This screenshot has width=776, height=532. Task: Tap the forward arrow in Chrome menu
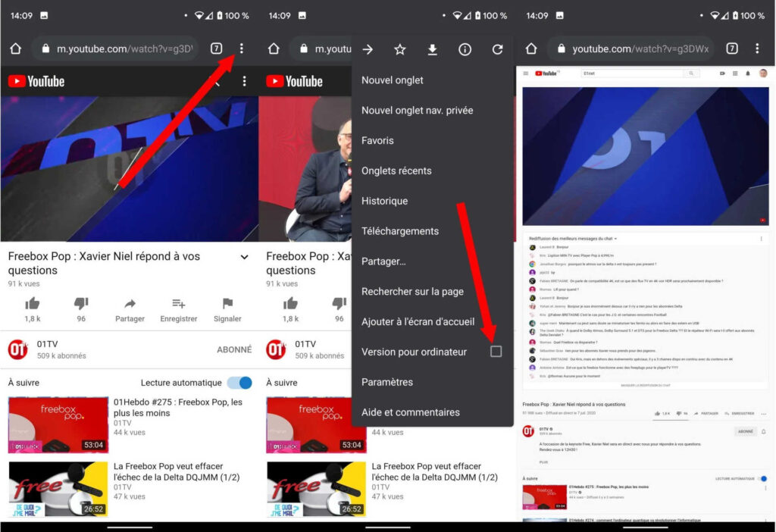[x=368, y=49]
